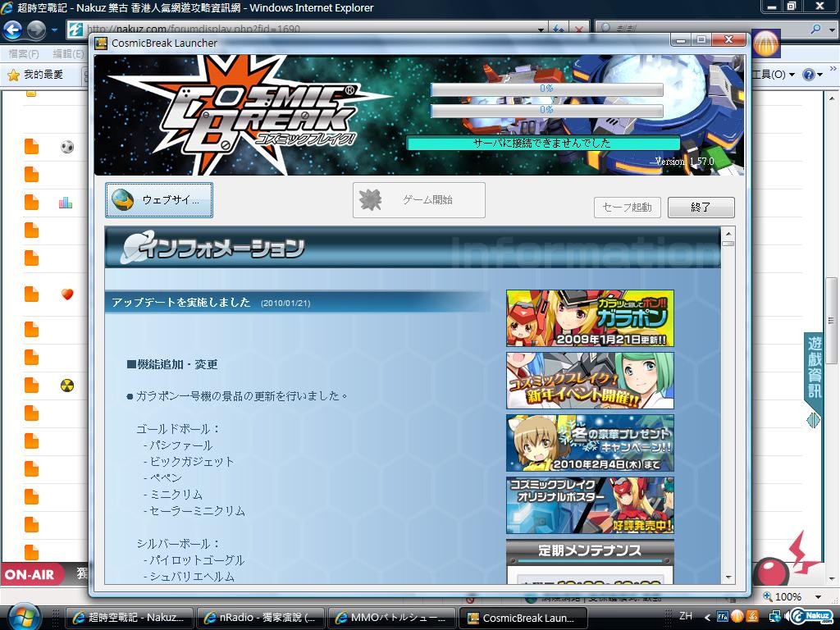The height and width of the screenshot is (630, 840).
Task: Click the ゲーム開始 game start button
Action: [x=419, y=200]
